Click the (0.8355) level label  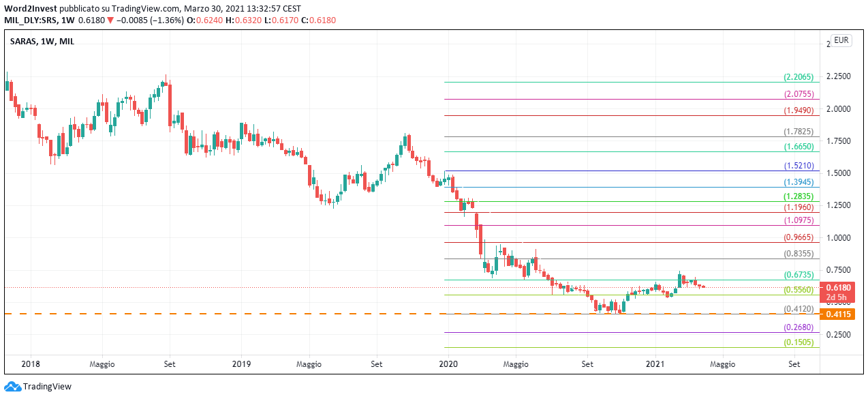[x=799, y=254]
